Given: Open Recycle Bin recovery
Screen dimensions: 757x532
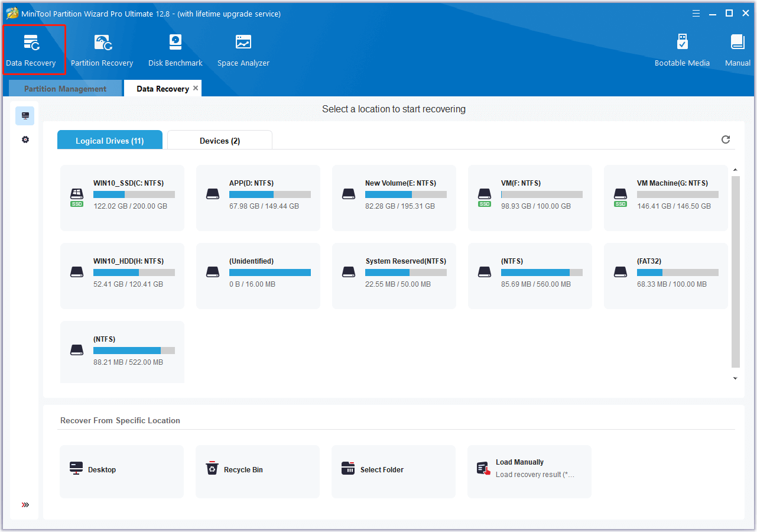Looking at the screenshot, I should [257, 469].
